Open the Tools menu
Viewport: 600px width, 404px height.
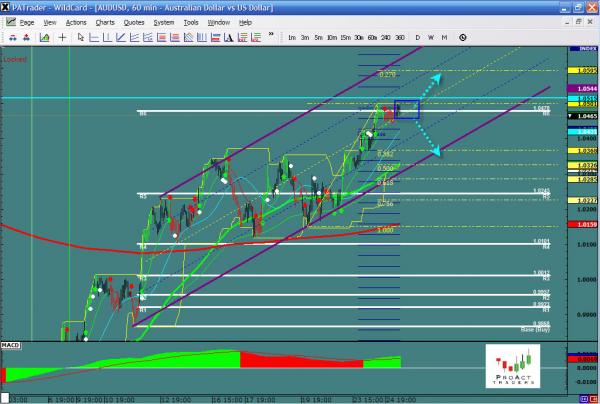point(190,21)
